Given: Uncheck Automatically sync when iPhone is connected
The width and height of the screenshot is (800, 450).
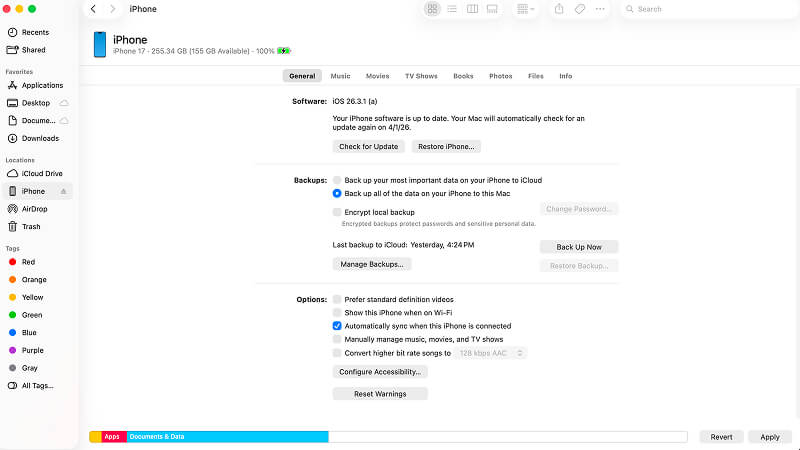Looking at the screenshot, I should [337, 326].
